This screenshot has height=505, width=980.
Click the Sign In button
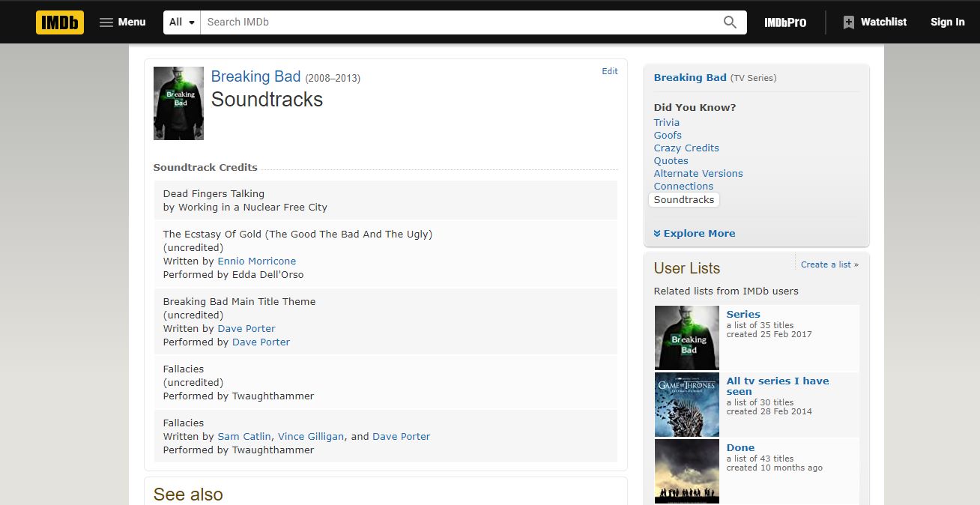tap(947, 22)
